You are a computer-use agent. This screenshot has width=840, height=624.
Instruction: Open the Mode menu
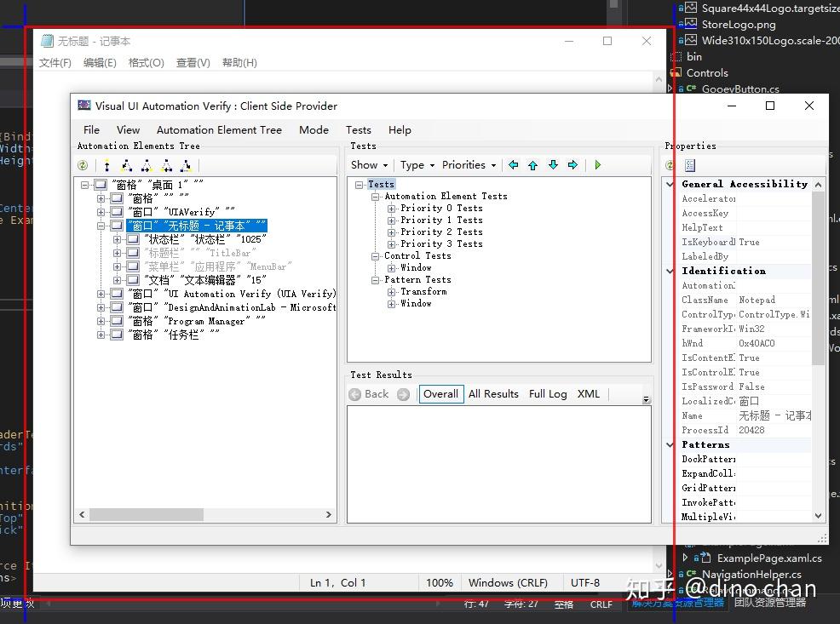[314, 130]
